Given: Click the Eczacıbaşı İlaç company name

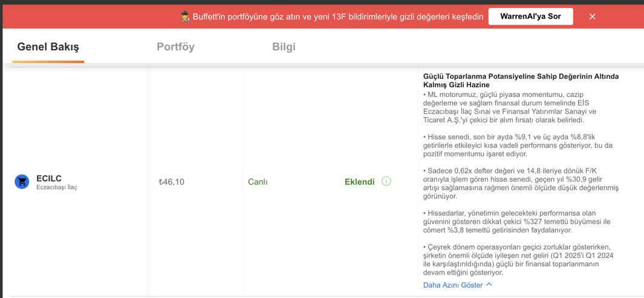Looking at the screenshot, I should pyautogui.click(x=57, y=187).
